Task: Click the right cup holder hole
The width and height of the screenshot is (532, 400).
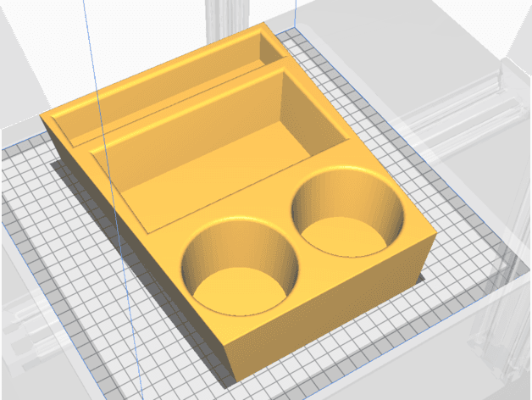Action: click(348, 212)
